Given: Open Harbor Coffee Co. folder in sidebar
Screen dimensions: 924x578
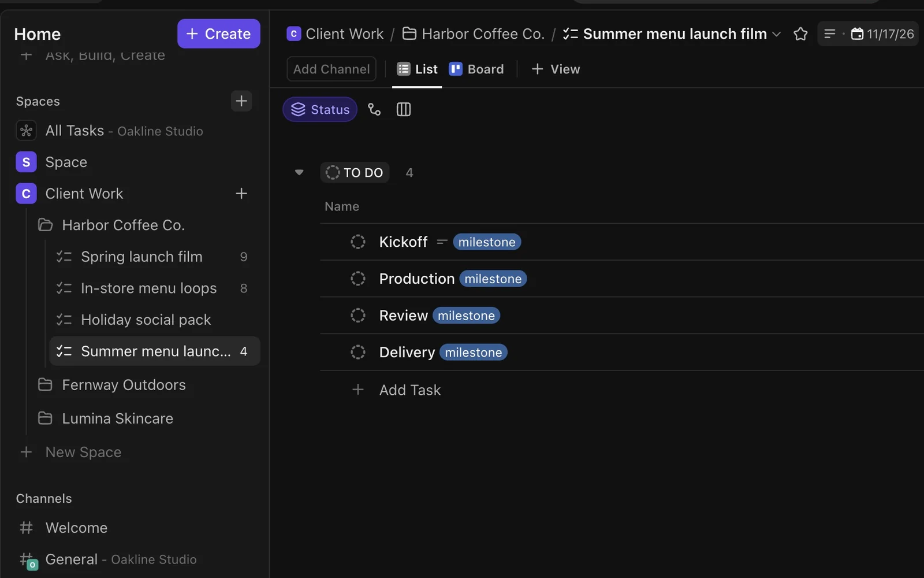Looking at the screenshot, I should pos(123,225).
